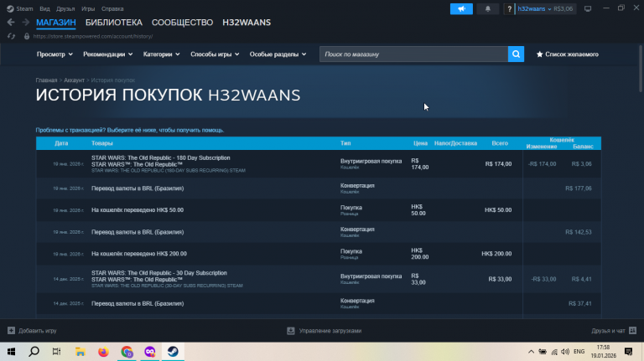This screenshot has width=644, height=361.
Task: Click the Поиск по магазину search field
Action: tap(413, 54)
